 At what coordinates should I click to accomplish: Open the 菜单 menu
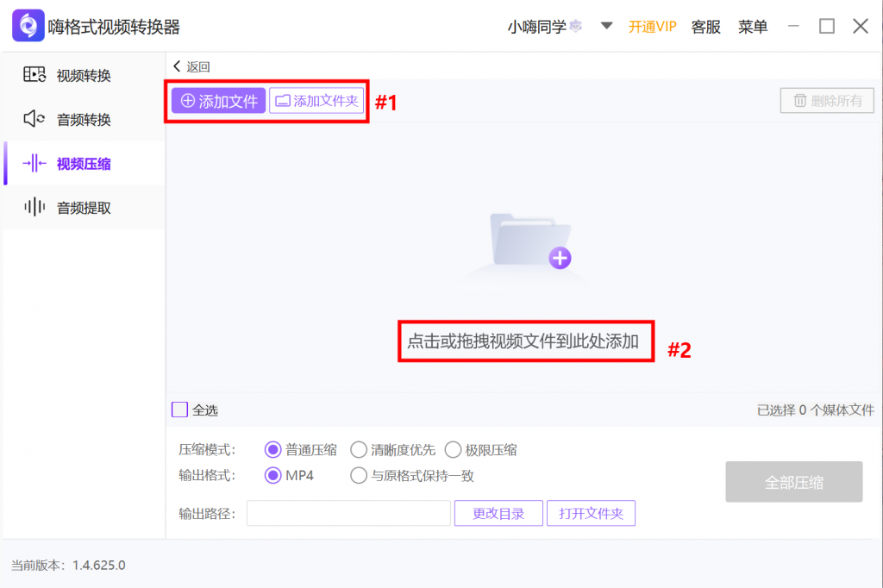753,26
